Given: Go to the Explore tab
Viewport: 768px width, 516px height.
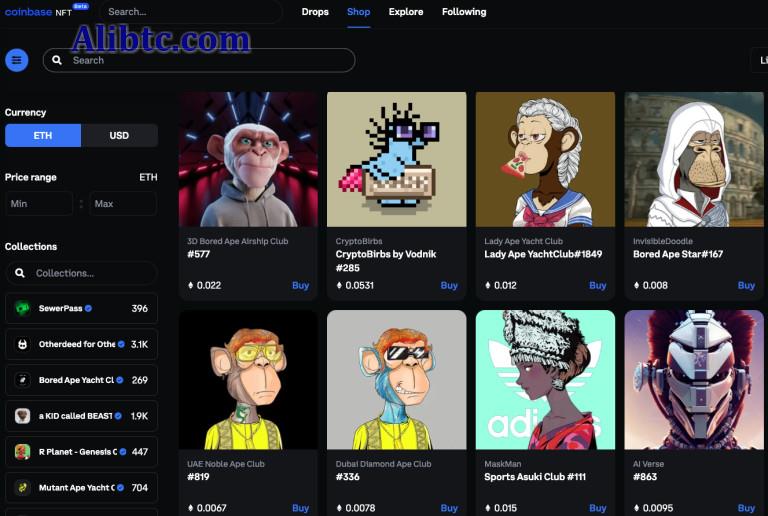Looking at the screenshot, I should (x=406, y=12).
